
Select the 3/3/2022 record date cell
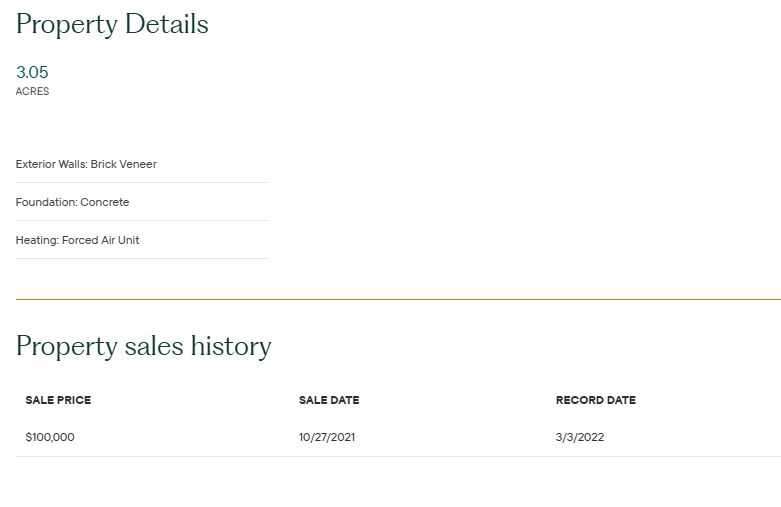point(580,437)
